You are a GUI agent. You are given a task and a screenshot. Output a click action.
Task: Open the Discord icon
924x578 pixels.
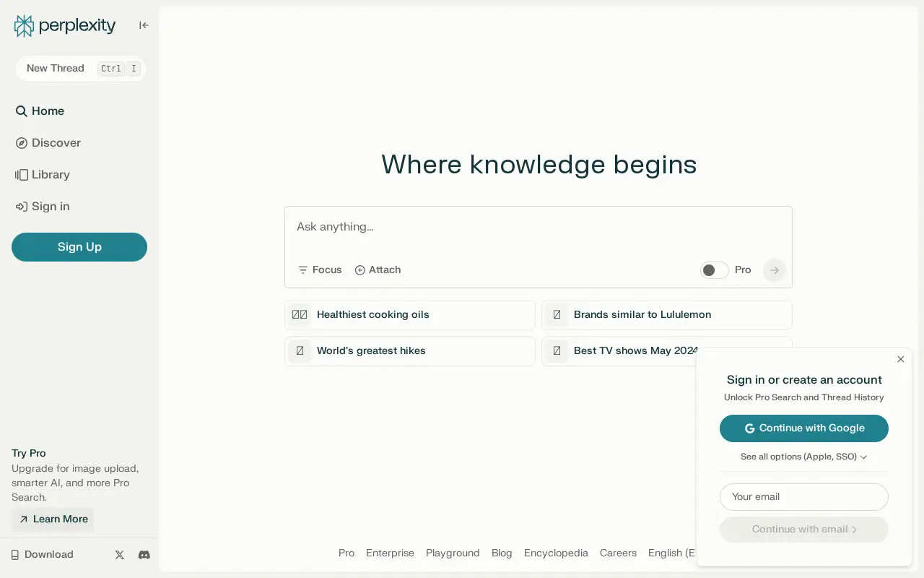pos(144,555)
